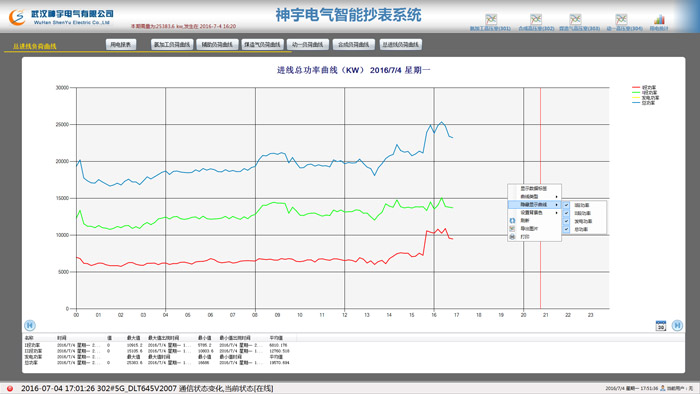Click the 总进线负荷曲线 button
Viewport: 700px width, 394px height.
point(401,45)
